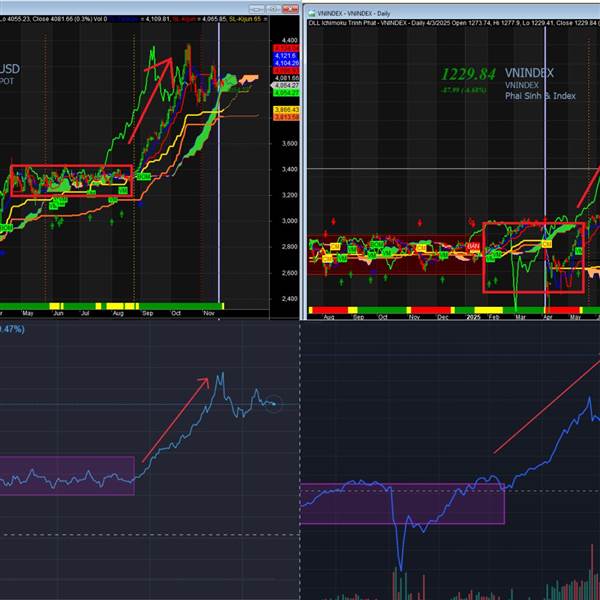Close the left gold chart window
Image resolution: width=600 pixels, height=600 pixels.
pos(290,8)
